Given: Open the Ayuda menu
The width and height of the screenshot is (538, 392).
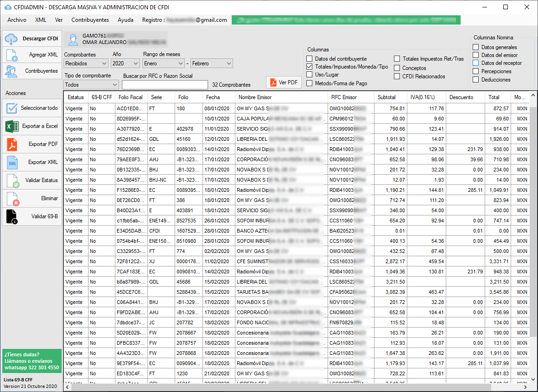Looking at the screenshot, I should point(126,20).
